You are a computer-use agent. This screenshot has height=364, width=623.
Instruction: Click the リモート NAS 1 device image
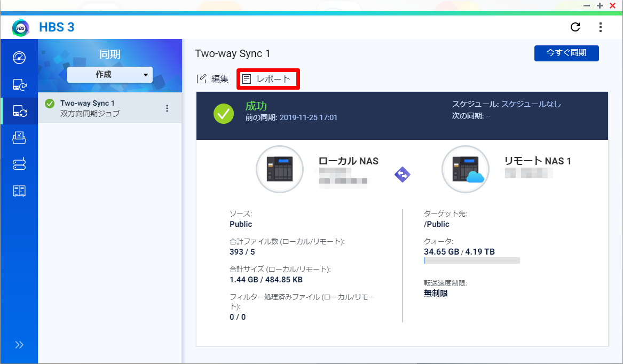466,169
